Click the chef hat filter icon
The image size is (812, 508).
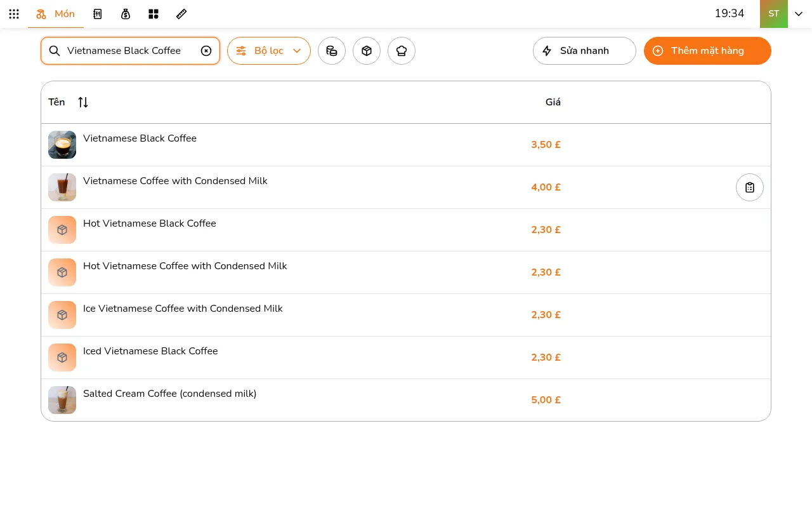click(402, 51)
